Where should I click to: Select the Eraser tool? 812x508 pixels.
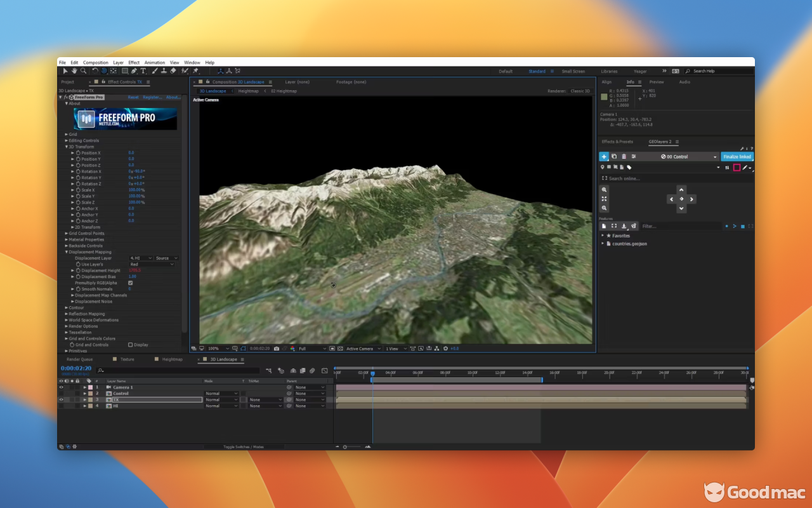(173, 71)
